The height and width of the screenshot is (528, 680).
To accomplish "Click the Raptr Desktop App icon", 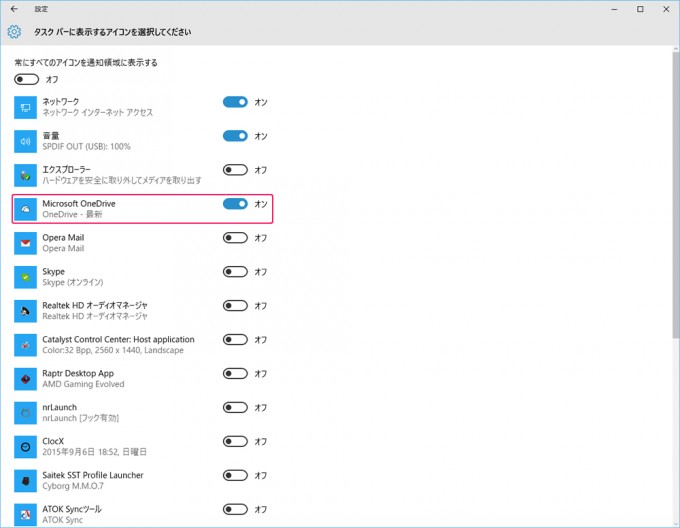I will click(x=25, y=379).
